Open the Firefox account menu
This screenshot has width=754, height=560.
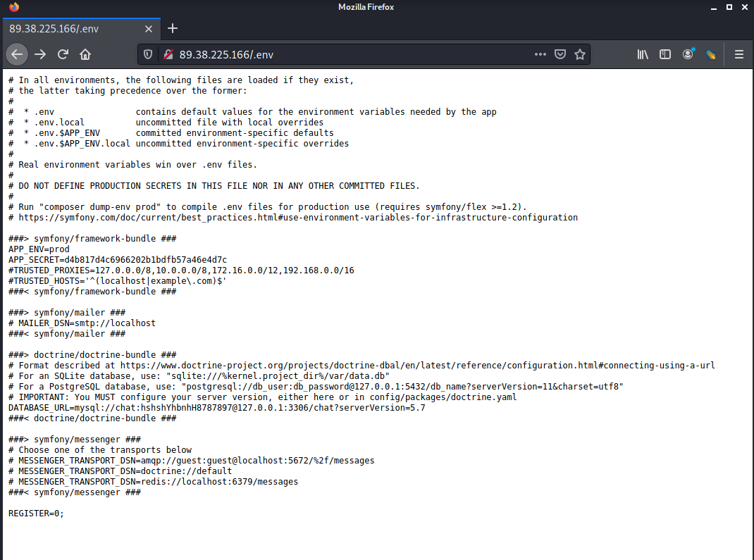pyautogui.click(x=688, y=54)
